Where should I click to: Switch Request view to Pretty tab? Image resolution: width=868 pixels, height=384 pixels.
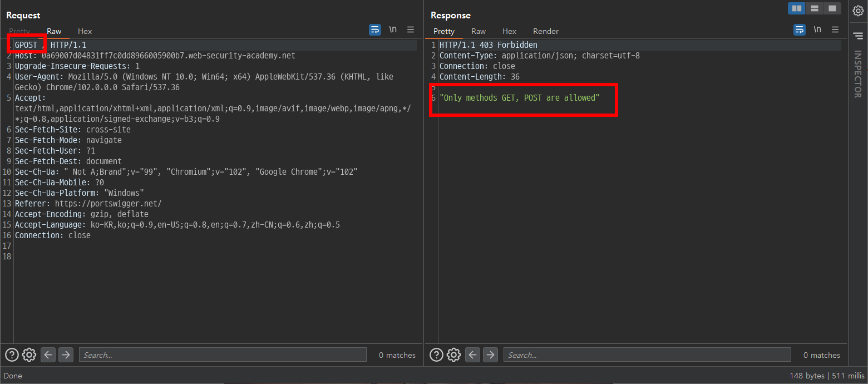[19, 31]
